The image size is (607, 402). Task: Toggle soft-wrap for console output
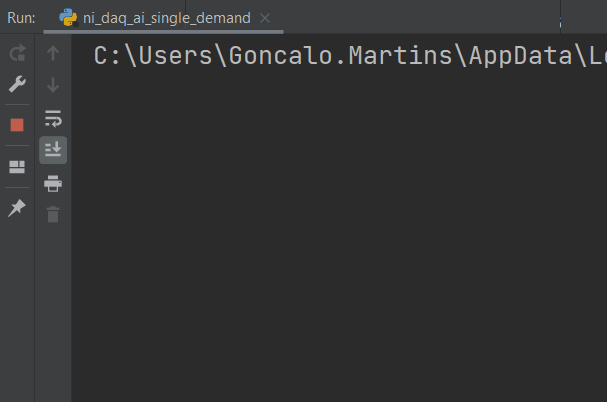point(53,119)
